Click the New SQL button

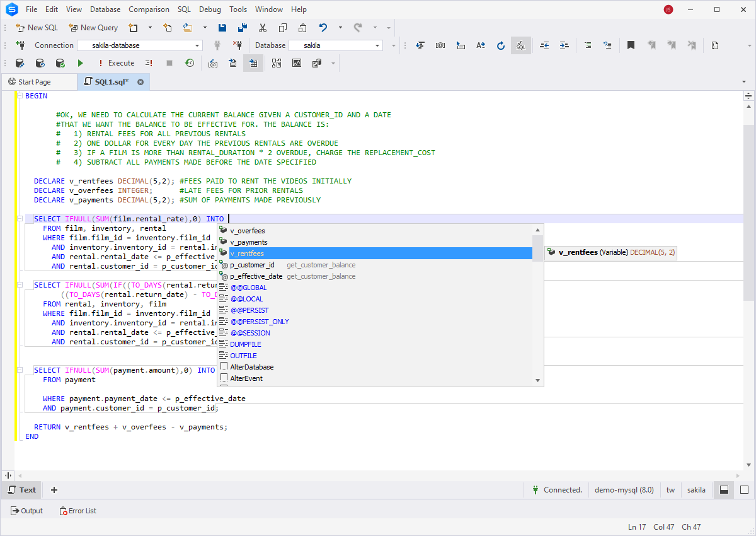(37, 28)
